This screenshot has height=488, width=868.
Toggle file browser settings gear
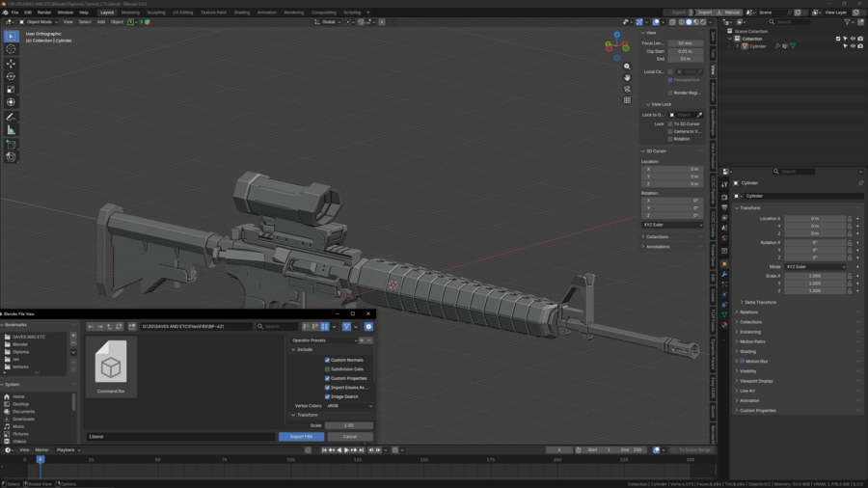coord(368,327)
